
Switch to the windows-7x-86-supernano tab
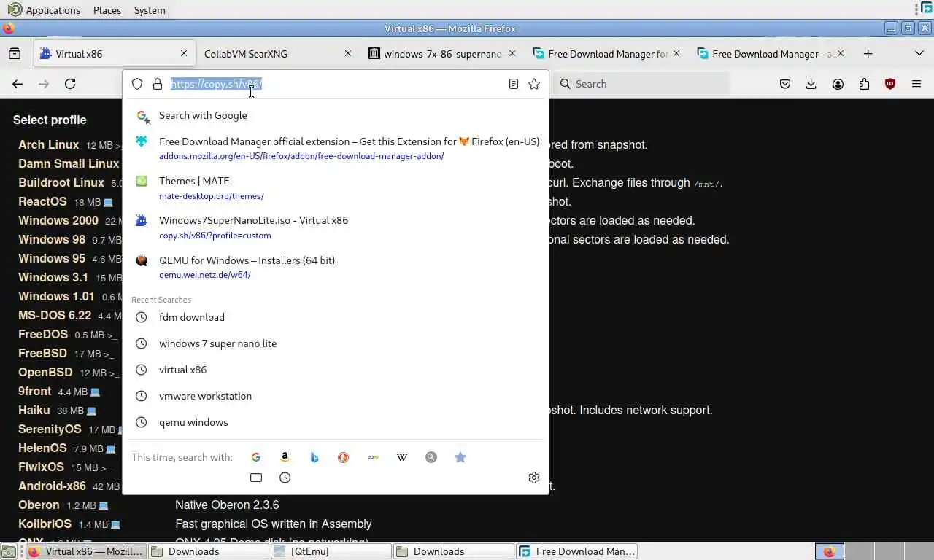(442, 53)
